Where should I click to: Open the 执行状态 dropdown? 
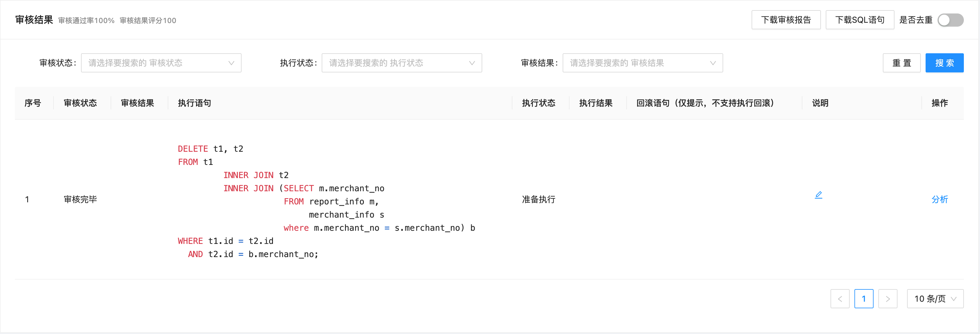pos(402,63)
